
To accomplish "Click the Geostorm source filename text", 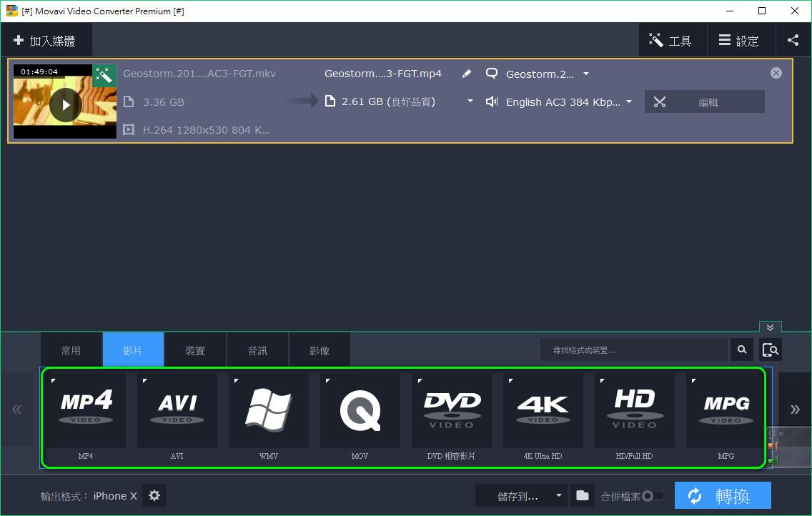I will tap(199, 74).
